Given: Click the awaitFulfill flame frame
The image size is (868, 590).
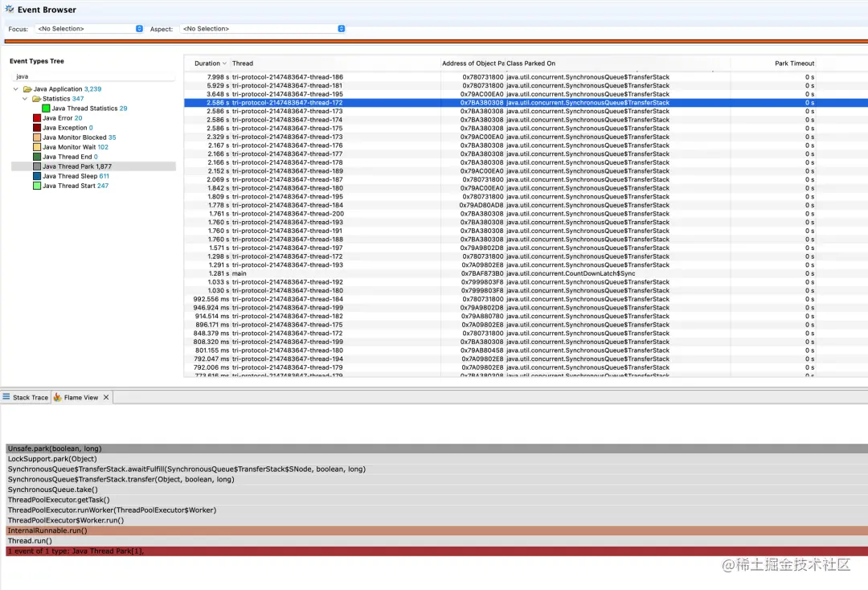Looking at the screenshot, I should pyautogui.click(x=436, y=469).
